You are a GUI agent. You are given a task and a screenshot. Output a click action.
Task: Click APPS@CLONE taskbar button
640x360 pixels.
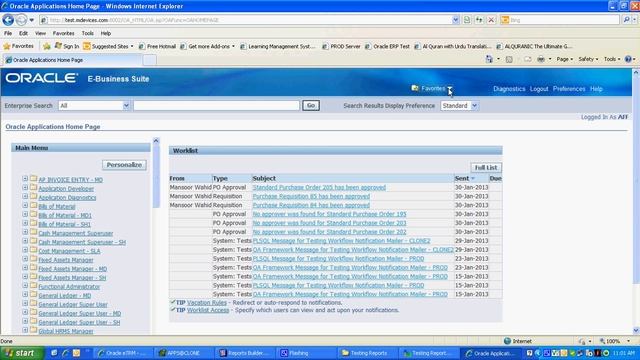(184, 353)
